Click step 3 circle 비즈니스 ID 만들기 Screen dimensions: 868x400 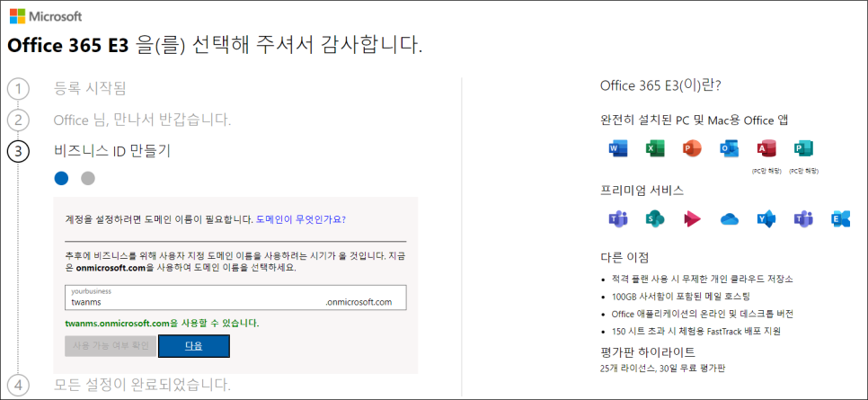(x=18, y=151)
